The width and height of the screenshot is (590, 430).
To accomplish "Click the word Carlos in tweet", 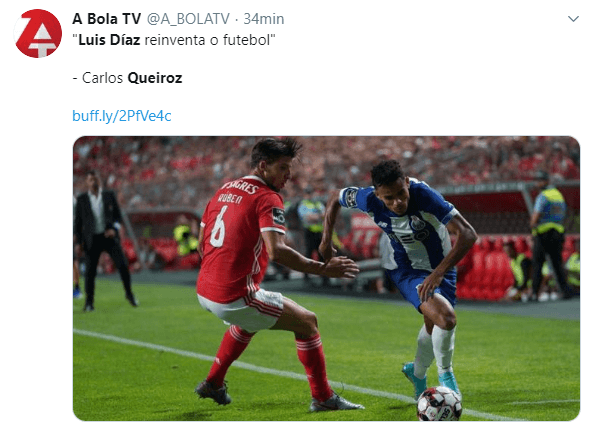I will tap(102, 78).
